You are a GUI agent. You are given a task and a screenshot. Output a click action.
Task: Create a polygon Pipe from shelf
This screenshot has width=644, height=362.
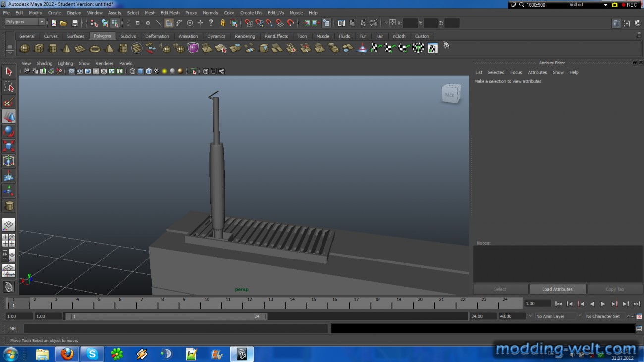[123, 48]
